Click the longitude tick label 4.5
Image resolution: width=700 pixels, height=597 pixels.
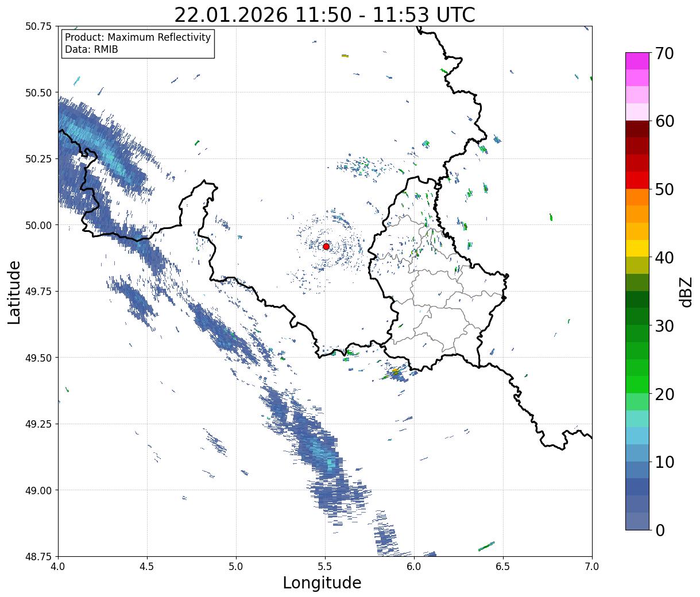tap(147, 567)
